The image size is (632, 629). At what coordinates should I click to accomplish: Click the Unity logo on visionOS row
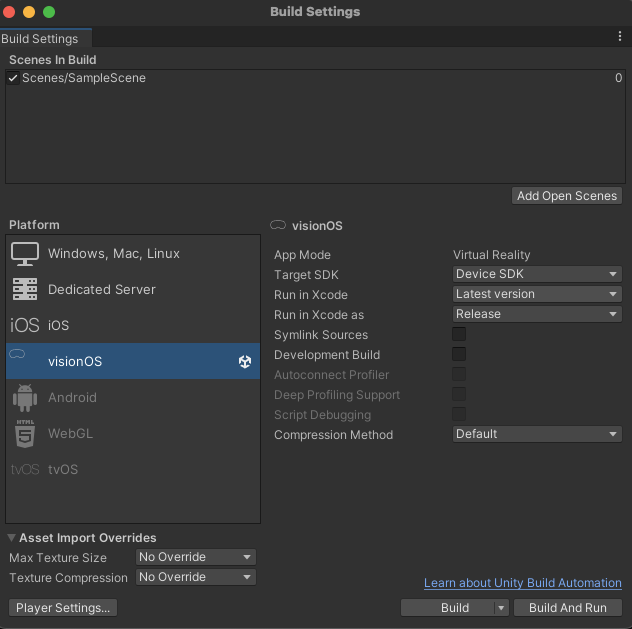pyautogui.click(x=245, y=361)
